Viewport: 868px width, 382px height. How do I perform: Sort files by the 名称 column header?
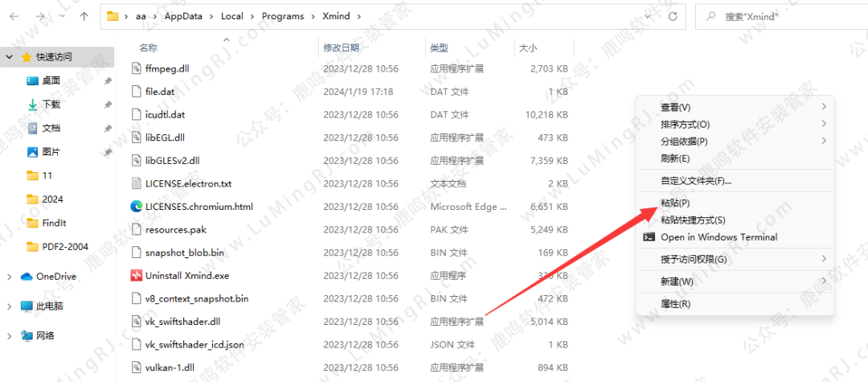coord(149,48)
